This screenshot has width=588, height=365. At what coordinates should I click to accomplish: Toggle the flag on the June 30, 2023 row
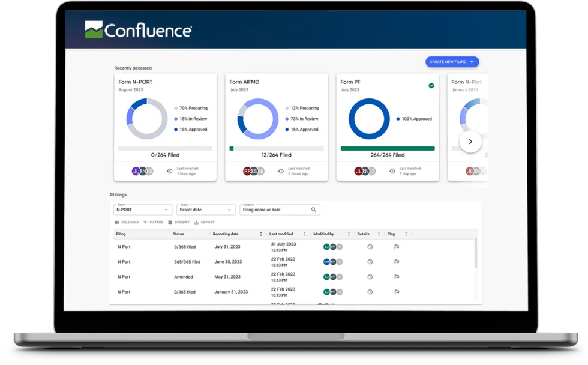397,262
